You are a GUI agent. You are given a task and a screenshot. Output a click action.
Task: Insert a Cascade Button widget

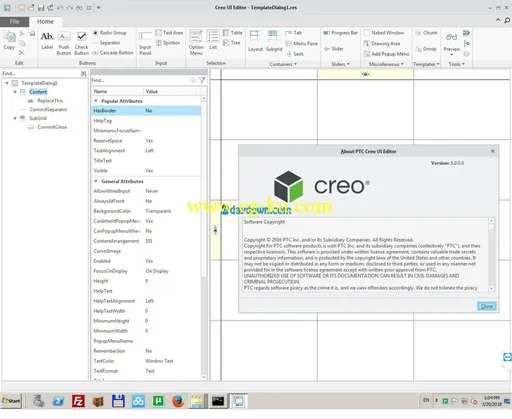113,53
